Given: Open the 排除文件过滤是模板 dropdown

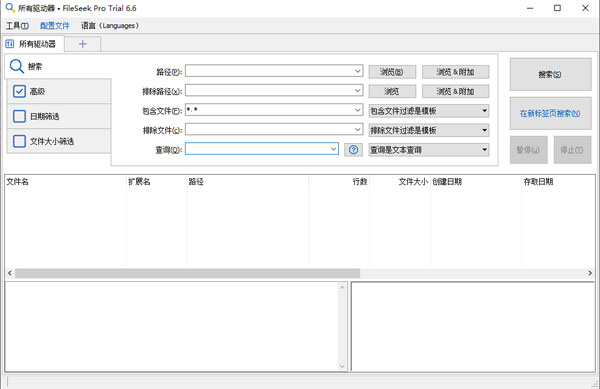Looking at the screenshot, I should (x=429, y=130).
